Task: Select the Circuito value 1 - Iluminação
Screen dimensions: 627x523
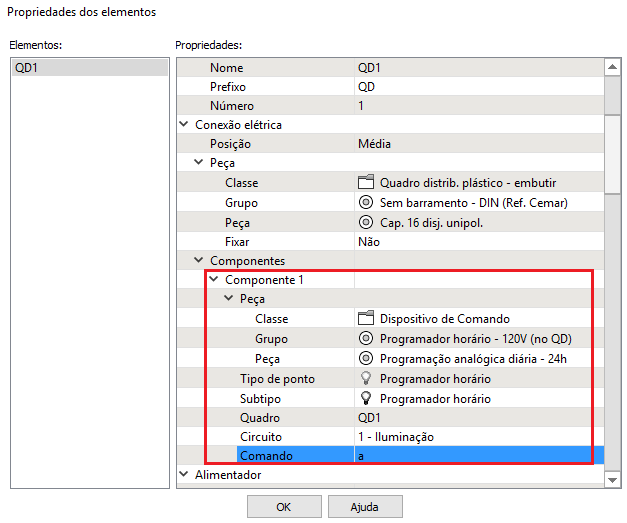Action: [478, 436]
